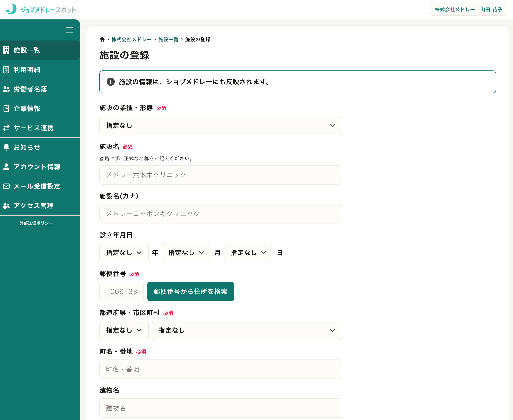The height and width of the screenshot is (420, 513).
Task: Open the 市区町村 city dropdown
Action: click(x=247, y=331)
